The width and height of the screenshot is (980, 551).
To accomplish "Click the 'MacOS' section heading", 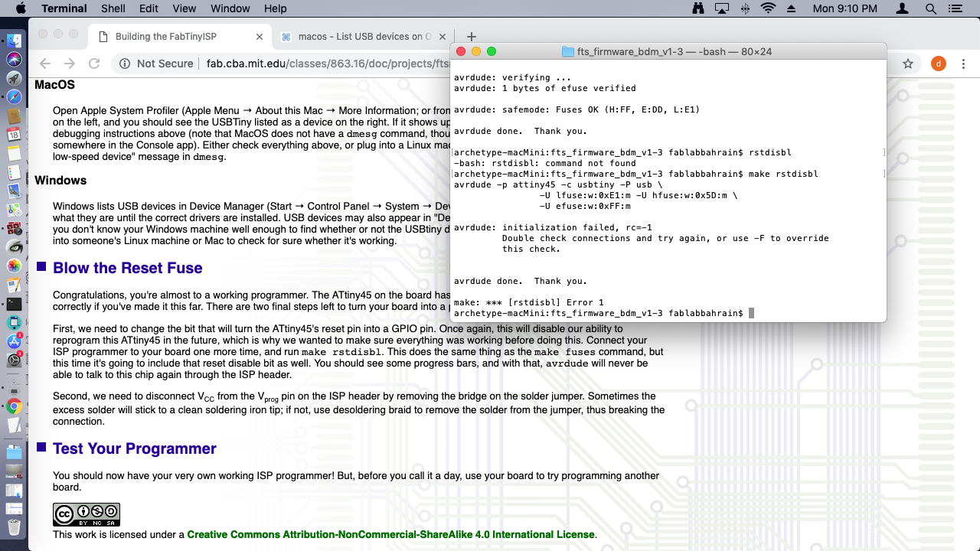I will (54, 85).
